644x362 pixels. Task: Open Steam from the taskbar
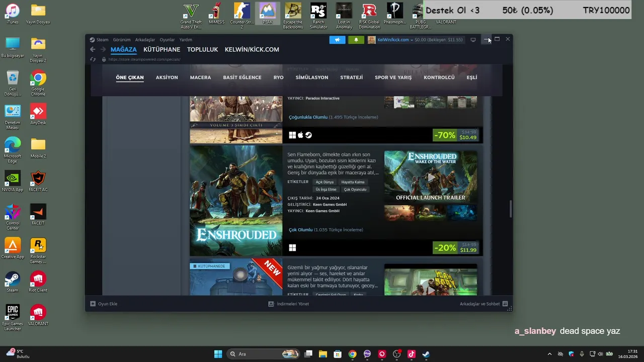coord(426,354)
